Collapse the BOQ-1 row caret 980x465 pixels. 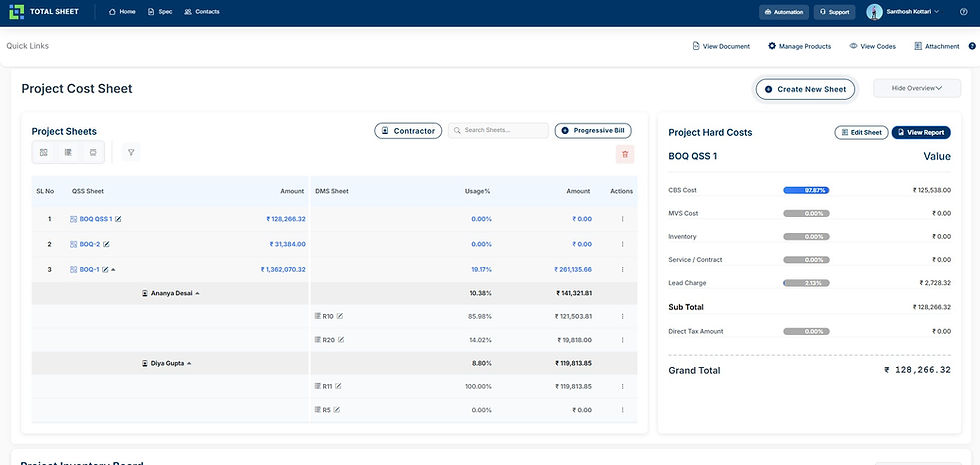(113, 269)
